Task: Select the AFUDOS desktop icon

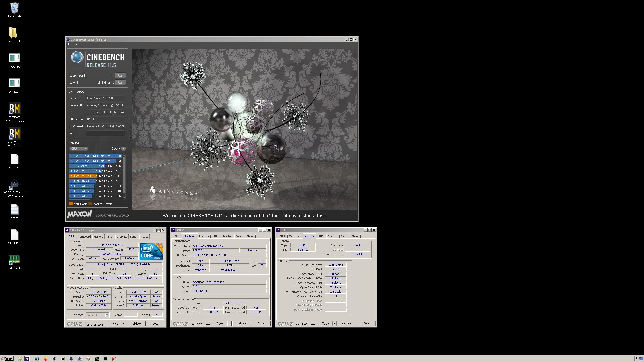Action: point(14,85)
